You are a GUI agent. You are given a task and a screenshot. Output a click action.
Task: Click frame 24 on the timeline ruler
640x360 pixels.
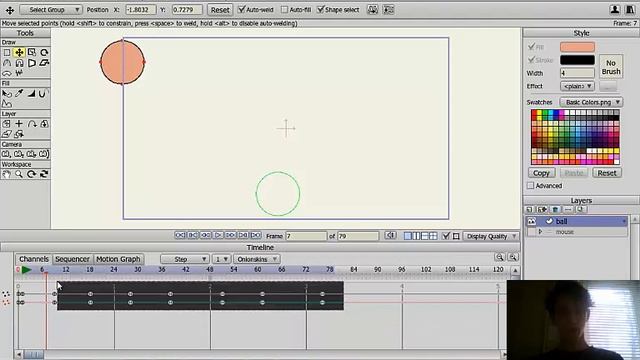pyautogui.click(x=113, y=269)
